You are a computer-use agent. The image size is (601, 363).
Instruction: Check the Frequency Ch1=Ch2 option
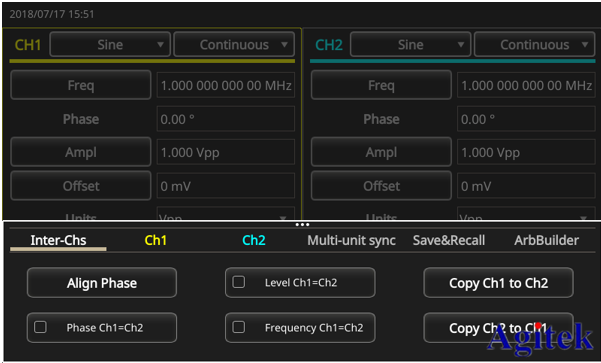tap(238, 327)
